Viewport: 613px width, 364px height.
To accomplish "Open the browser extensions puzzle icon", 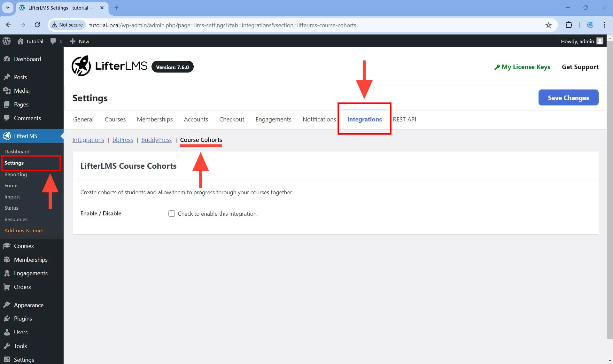I will coord(569,25).
